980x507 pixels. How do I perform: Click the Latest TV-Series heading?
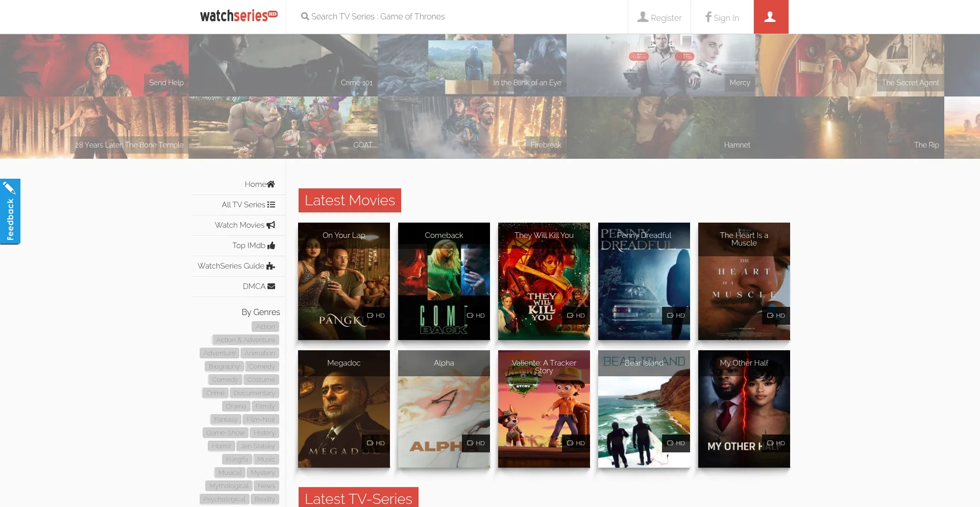[x=358, y=498]
